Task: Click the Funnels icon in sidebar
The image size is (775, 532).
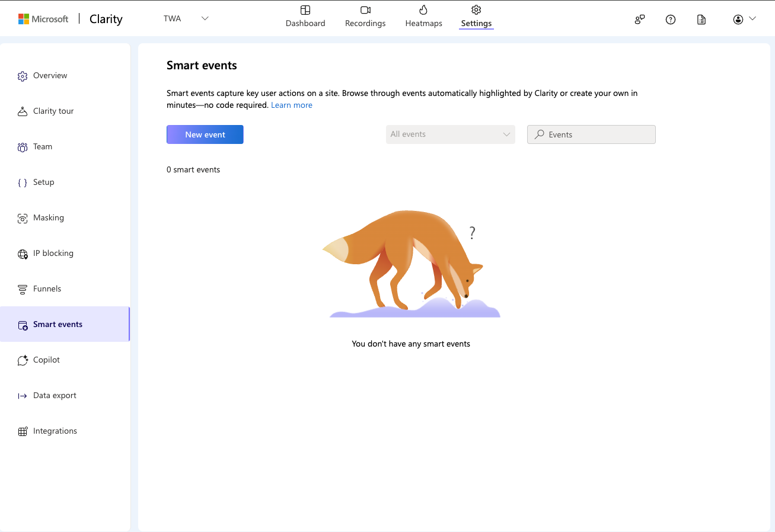Action: coord(23,289)
